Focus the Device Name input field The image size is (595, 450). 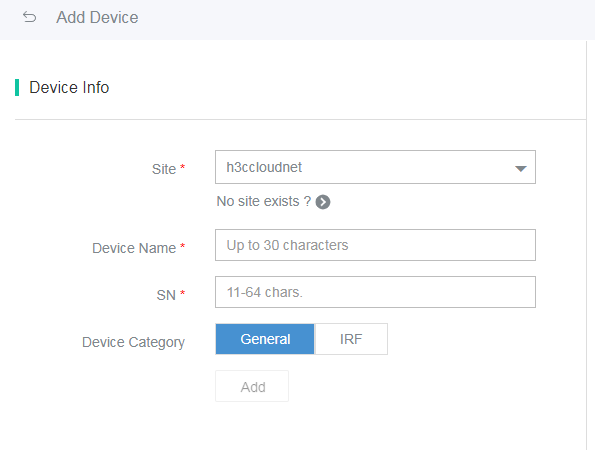coord(375,245)
